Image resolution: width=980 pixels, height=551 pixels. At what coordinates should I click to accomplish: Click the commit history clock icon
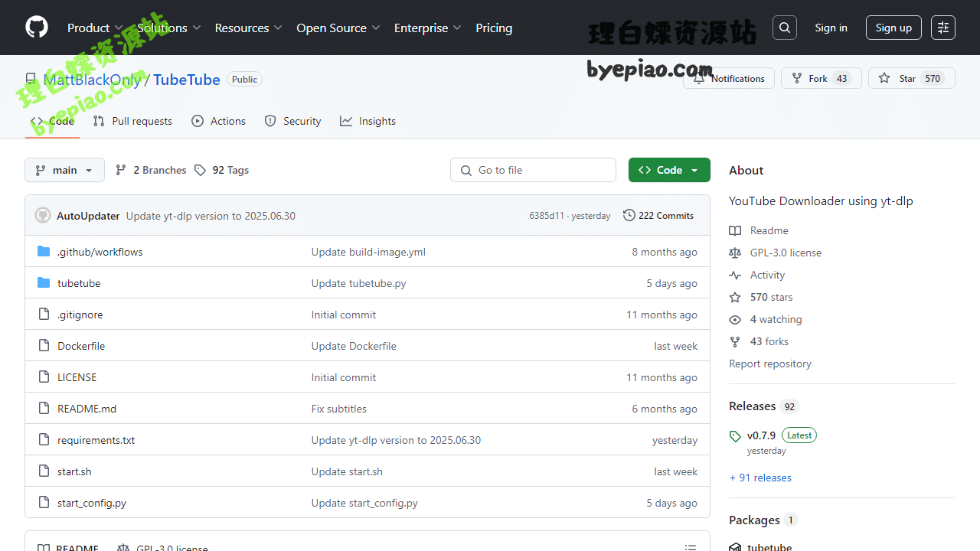(629, 216)
